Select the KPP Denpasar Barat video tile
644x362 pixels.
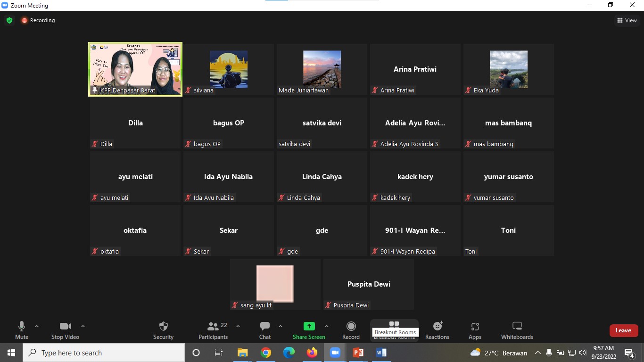point(135,69)
